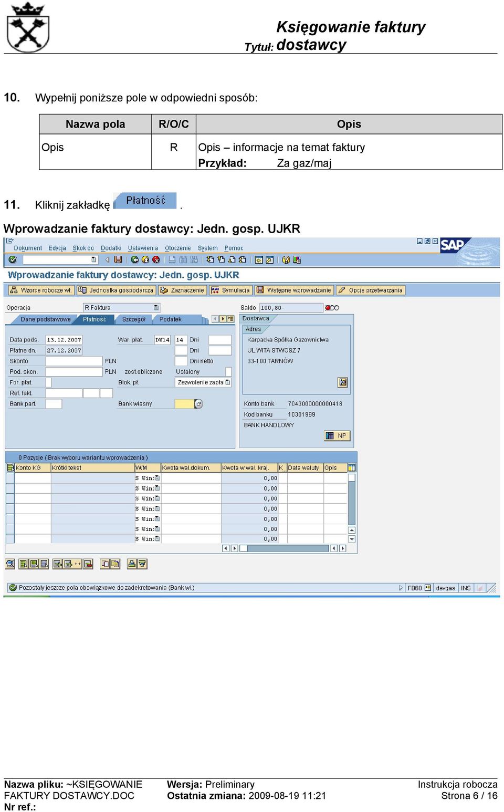Click the War. płat. field with DW14
The image size is (504, 812).
(162, 340)
